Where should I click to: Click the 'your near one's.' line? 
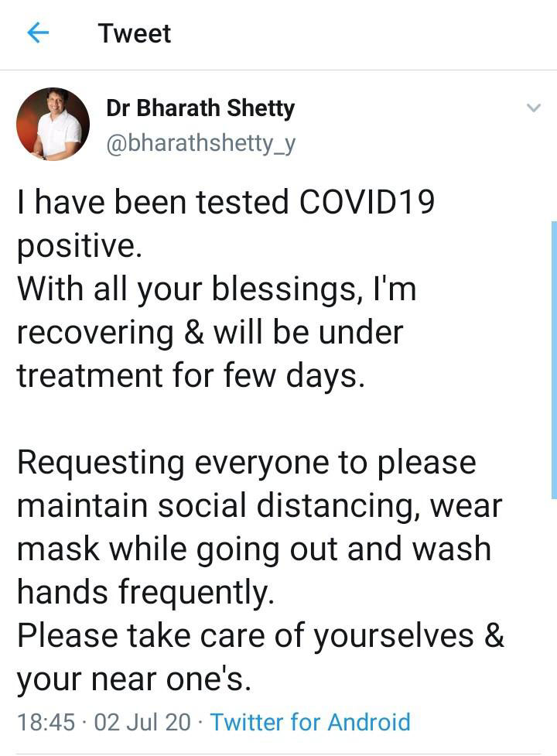point(134,679)
